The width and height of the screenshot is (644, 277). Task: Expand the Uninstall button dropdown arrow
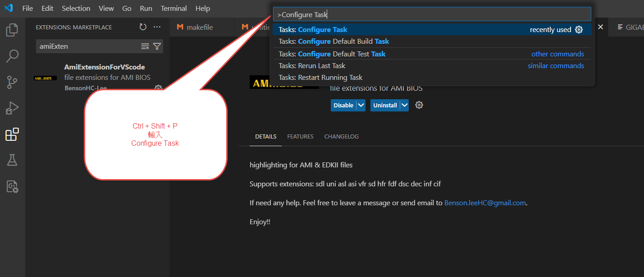coord(404,105)
